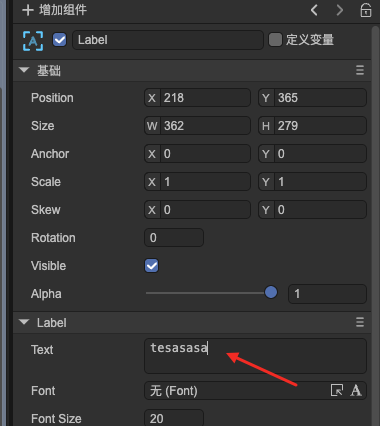Viewport: 380px width, 426px height.
Task: Go forward with the right arrow icon
Action: pos(339,10)
